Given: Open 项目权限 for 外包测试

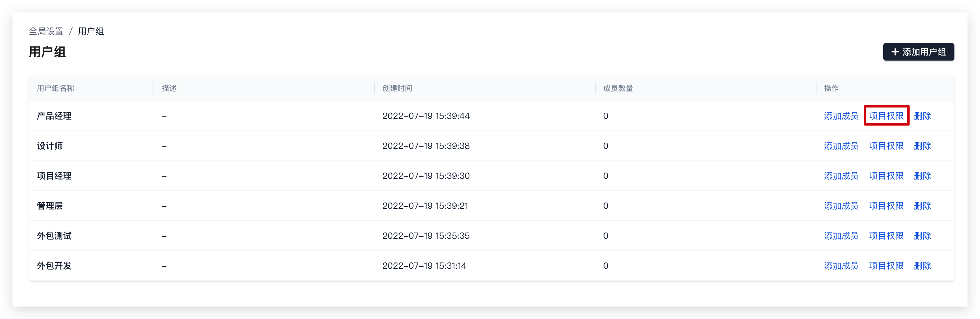Looking at the screenshot, I should pyautogui.click(x=886, y=236).
